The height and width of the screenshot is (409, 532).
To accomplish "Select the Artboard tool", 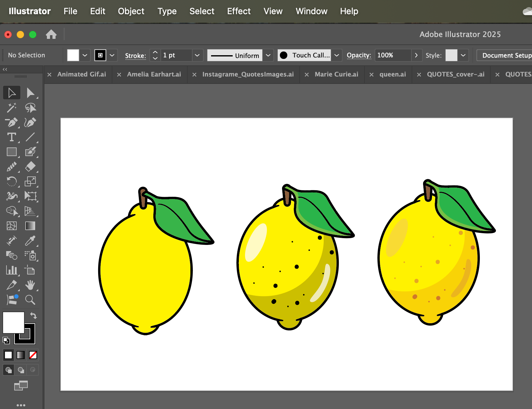I will tap(30, 270).
